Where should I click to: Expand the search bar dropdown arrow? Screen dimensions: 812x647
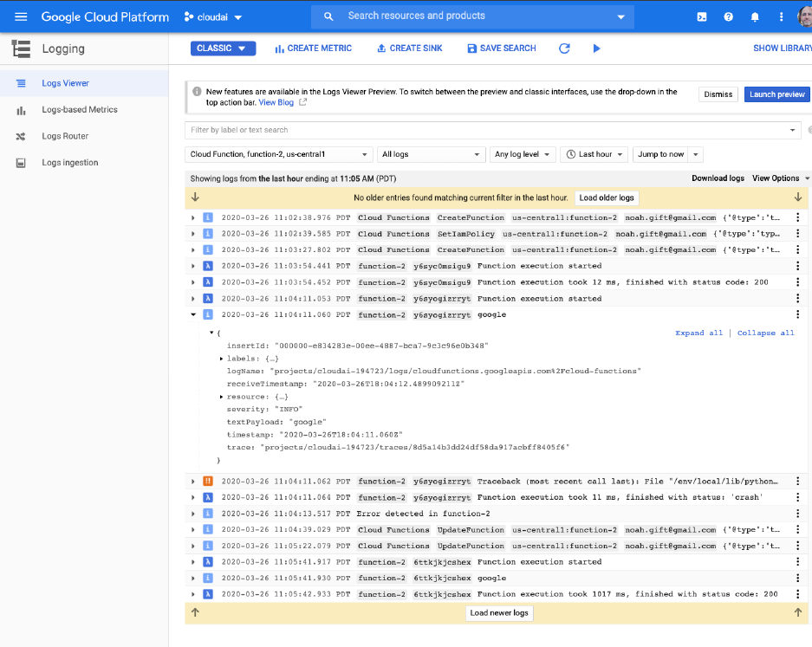[620, 17]
